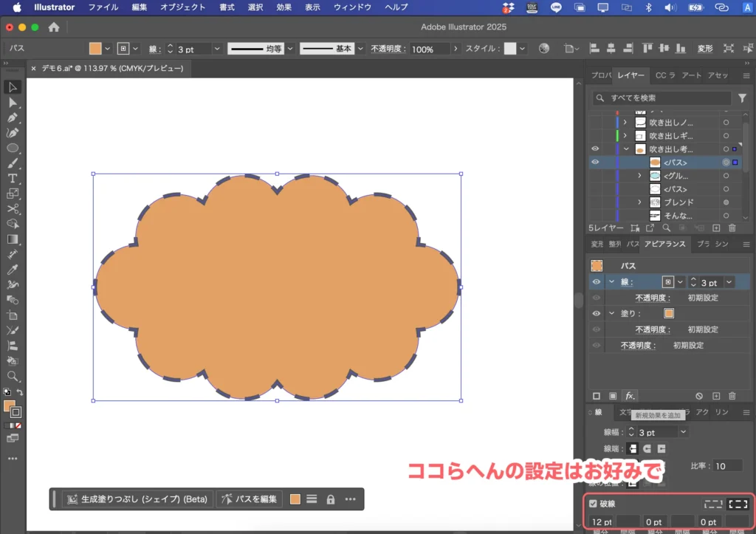Click the new layer icon in the Layers panel
This screenshot has width=756, height=534.
tap(717, 228)
